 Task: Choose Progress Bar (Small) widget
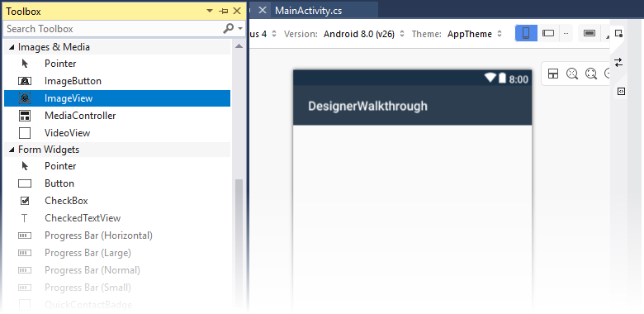[x=117, y=287]
